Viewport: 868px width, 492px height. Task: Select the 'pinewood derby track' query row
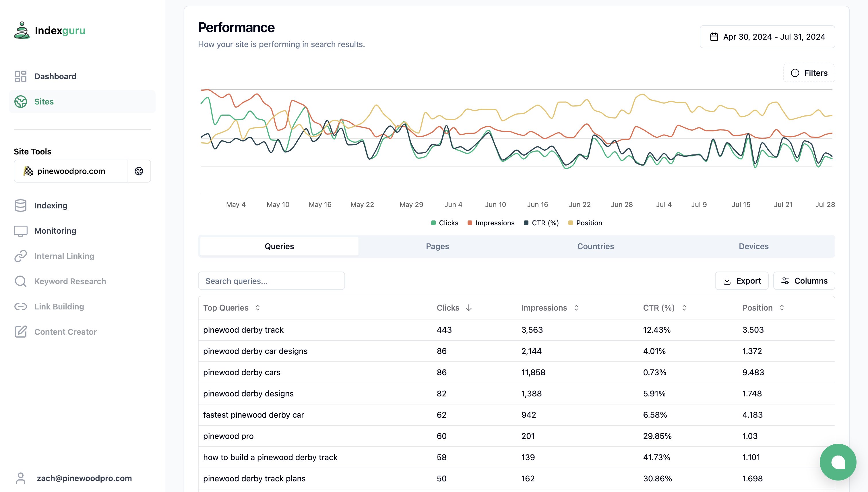[x=516, y=330]
